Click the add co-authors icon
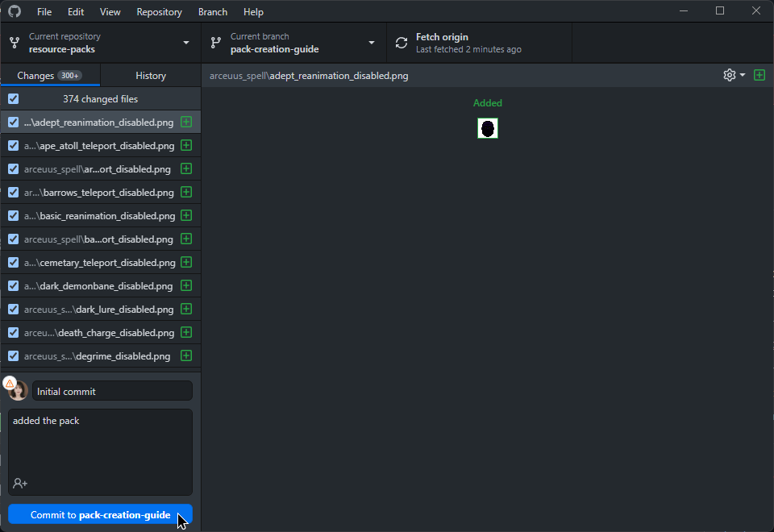Image resolution: width=774 pixels, height=532 pixels. (19, 483)
